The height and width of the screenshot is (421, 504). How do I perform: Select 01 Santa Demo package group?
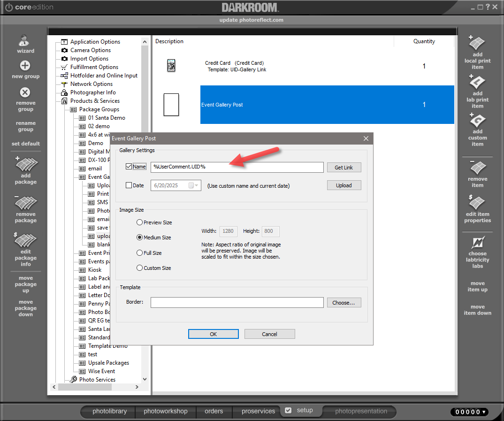click(107, 118)
